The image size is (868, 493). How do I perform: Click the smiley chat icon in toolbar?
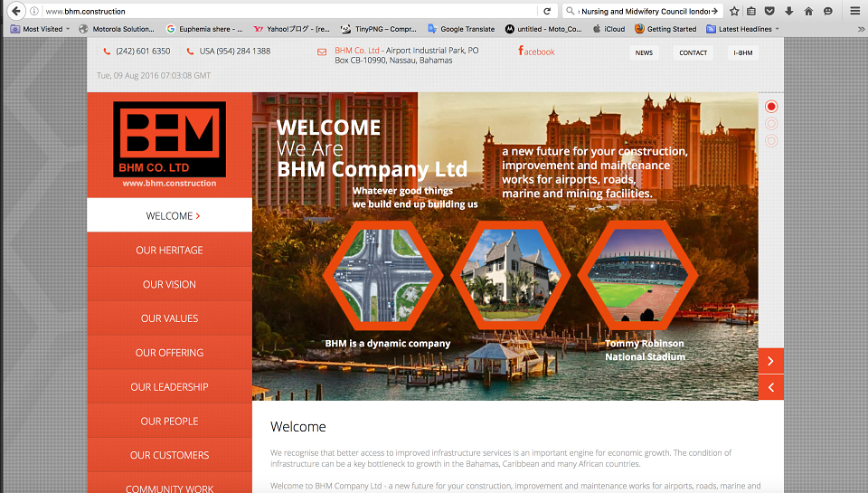coord(828,11)
